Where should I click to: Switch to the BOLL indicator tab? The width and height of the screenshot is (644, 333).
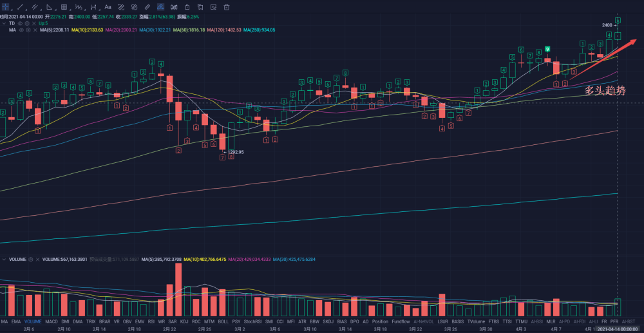tap(223, 321)
